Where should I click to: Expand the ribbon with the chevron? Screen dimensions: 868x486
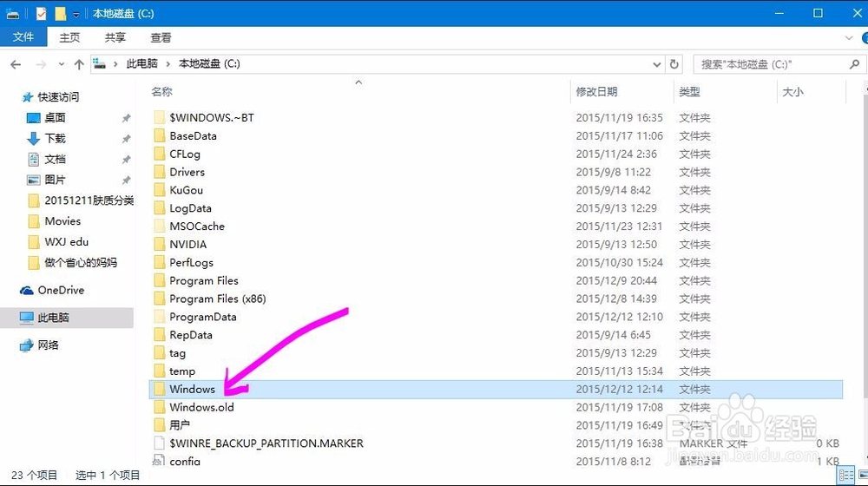pos(849,38)
